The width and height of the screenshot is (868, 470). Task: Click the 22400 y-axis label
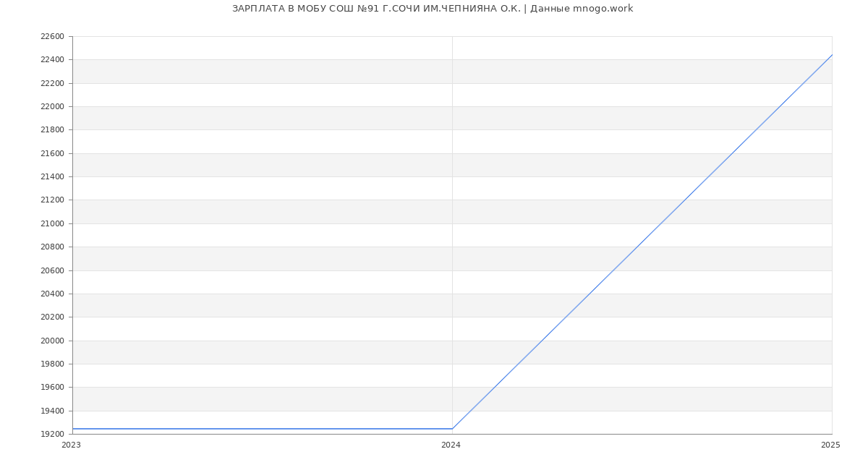pyautogui.click(x=52, y=60)
